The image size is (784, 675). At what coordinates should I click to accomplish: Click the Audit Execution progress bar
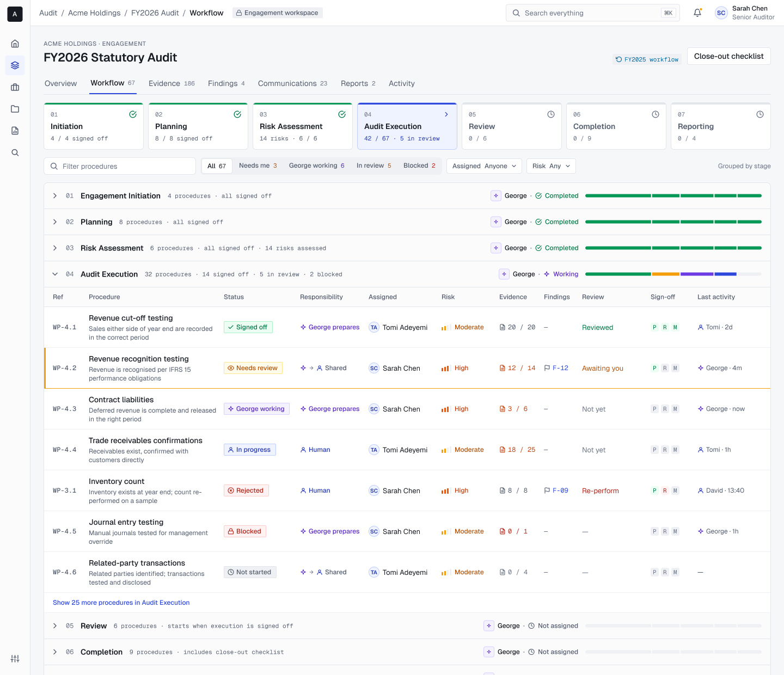(x=673, y=274)
